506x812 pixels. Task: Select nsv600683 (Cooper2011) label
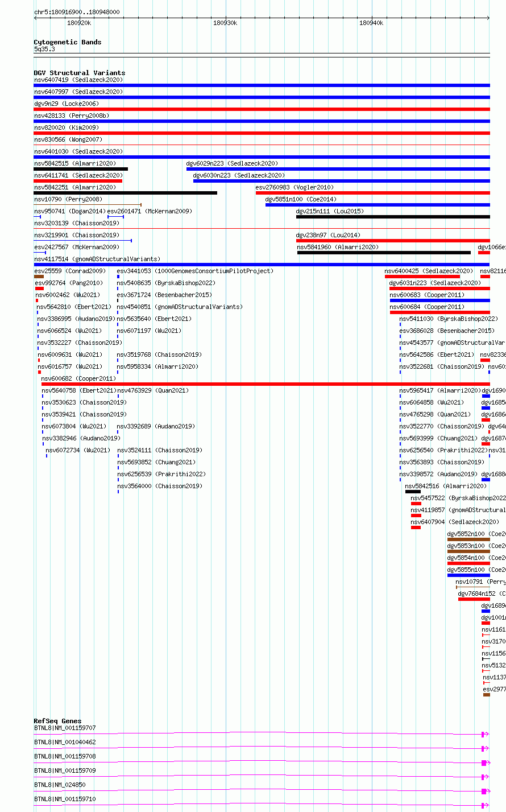(x=427, y=295)
